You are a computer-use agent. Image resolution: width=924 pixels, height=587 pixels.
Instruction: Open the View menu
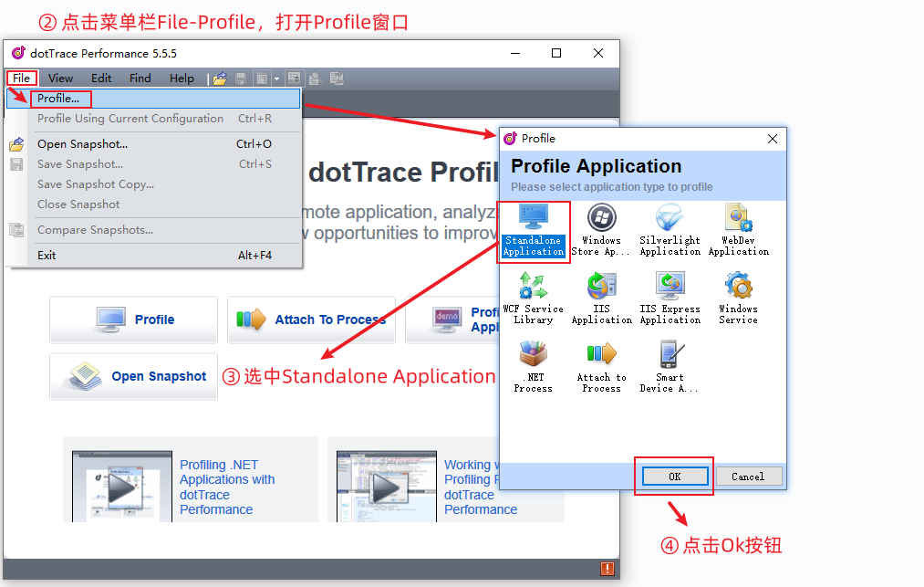point(61,78)
